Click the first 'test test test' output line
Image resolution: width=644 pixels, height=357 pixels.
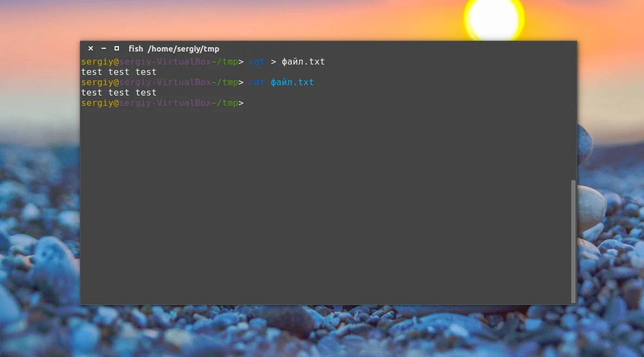point(119,72)
